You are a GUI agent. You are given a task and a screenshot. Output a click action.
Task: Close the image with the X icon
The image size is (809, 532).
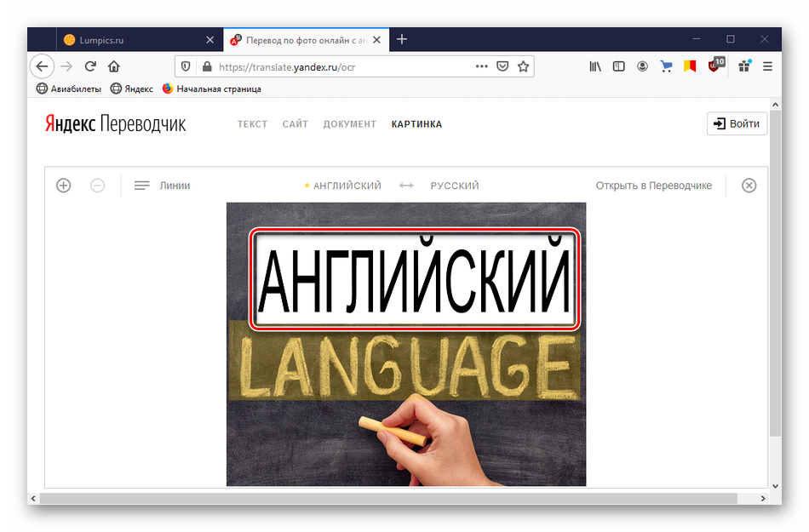(749, 186)
